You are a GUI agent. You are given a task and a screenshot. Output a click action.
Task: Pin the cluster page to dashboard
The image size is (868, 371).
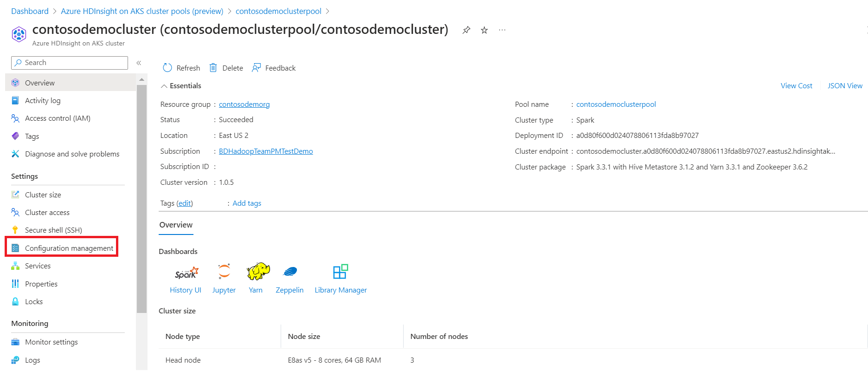click(466, 30)
